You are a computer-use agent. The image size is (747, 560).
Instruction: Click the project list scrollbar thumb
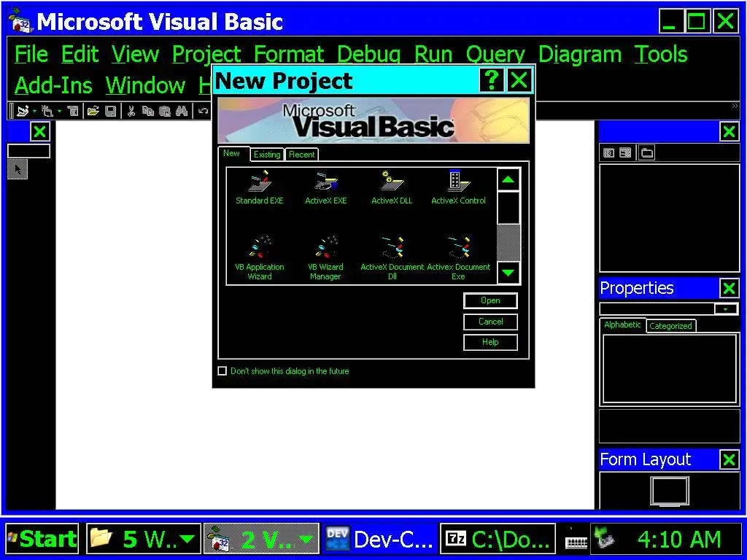pos(508,208)
